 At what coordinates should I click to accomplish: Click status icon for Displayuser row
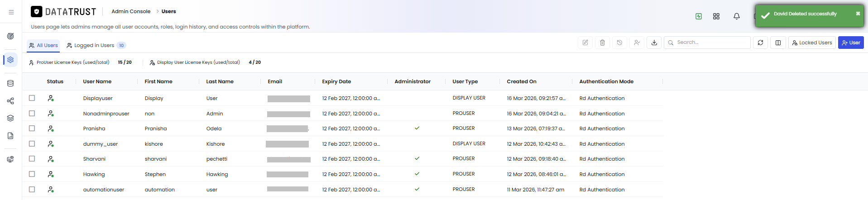51,98
